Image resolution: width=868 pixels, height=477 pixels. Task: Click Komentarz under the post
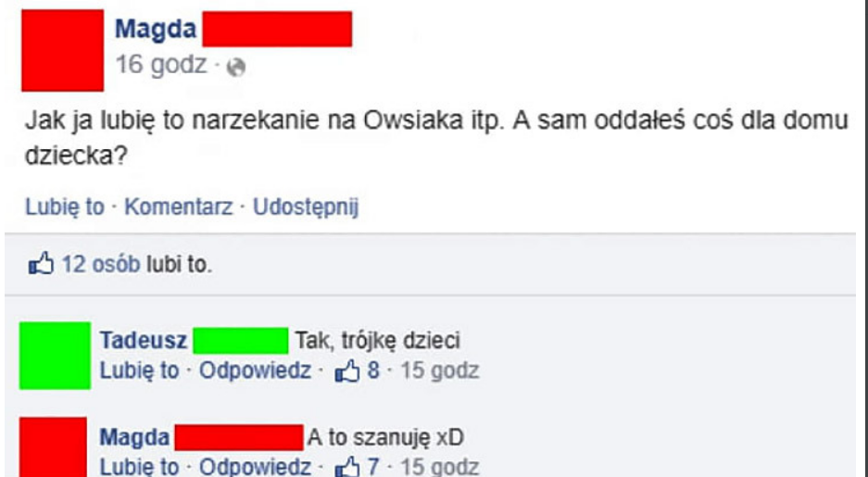178,207
